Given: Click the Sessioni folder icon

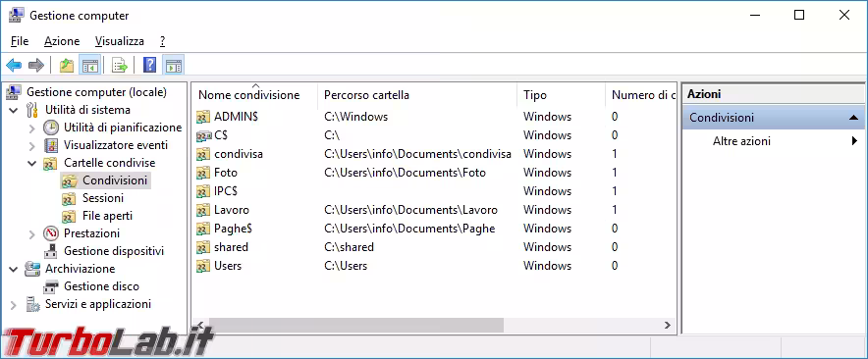Looking at the screenshot, I should coord(69,198).
